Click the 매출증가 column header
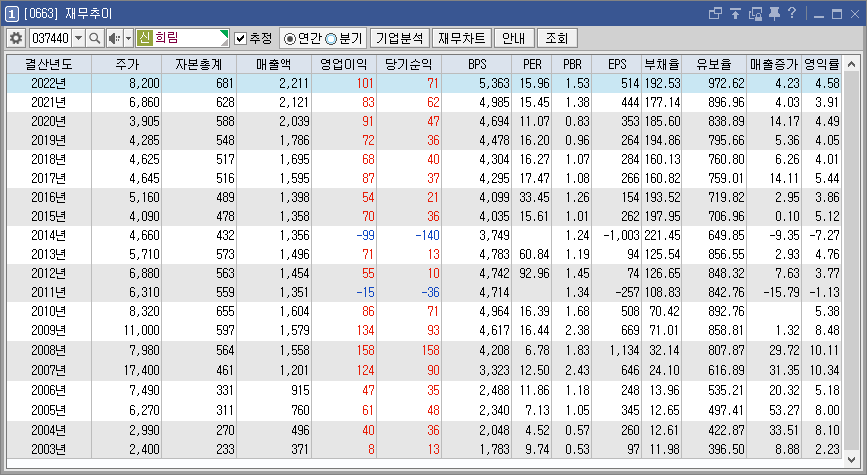Image resolution: width=867 pixels, height=475 pixels. click(x=774, y=64)
